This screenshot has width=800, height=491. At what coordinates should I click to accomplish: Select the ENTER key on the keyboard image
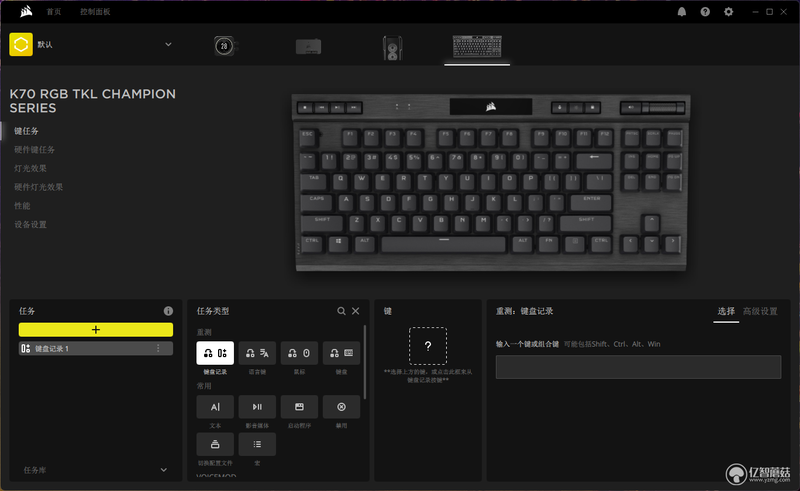pyautogui.click(x=591, y=202)
